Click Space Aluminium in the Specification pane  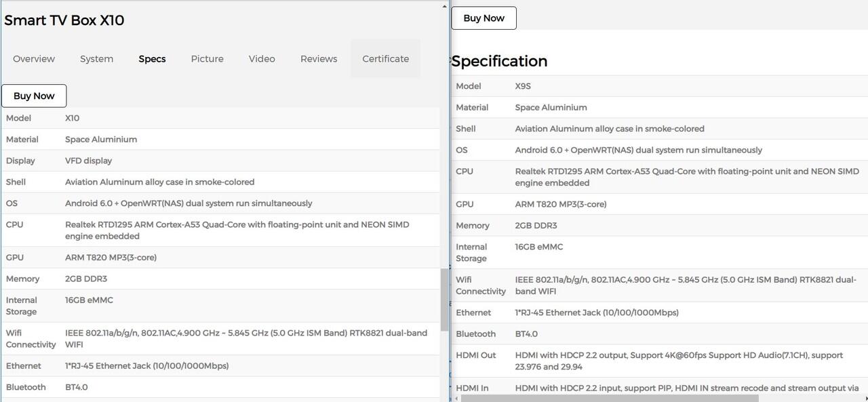[x=551, y=107]
